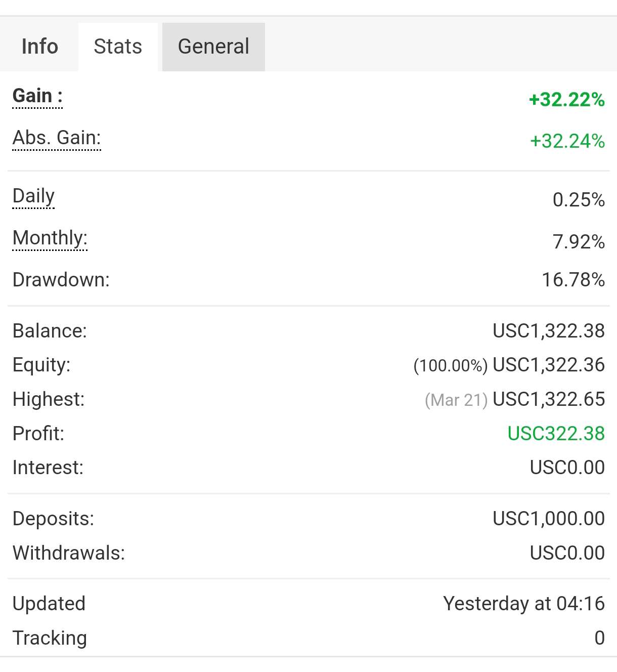This screenshot has width=617, height=672.
Task: Open the General tab
Action: point(213,47)
